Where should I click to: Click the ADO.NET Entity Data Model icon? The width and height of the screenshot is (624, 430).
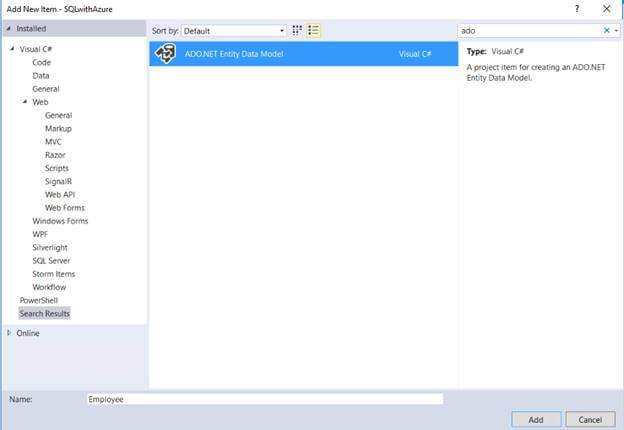coord(166,54)
